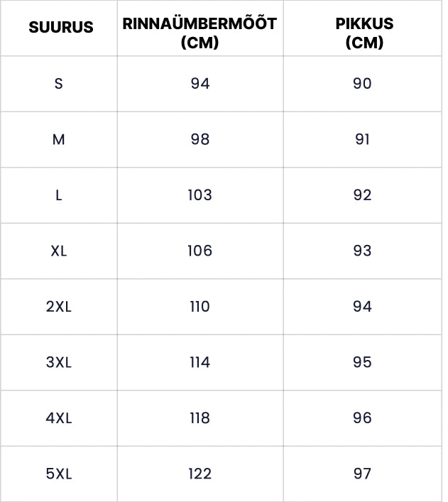This screenshot has width=448, height=502.
Task: Select the S size cell
Action: (59, 84)
